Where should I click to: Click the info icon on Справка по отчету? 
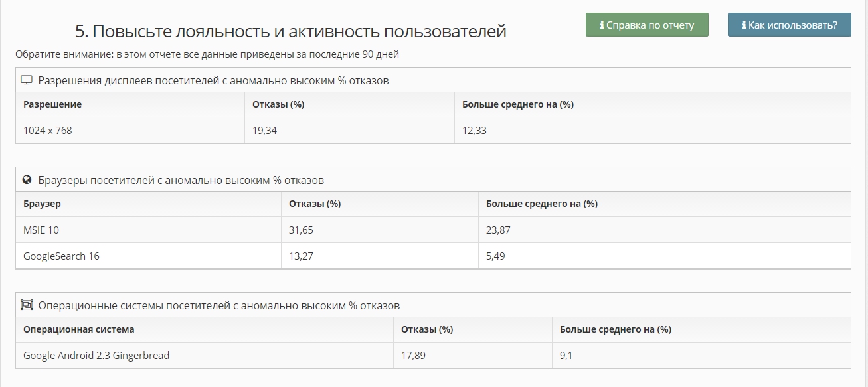[x=602, y=25]
